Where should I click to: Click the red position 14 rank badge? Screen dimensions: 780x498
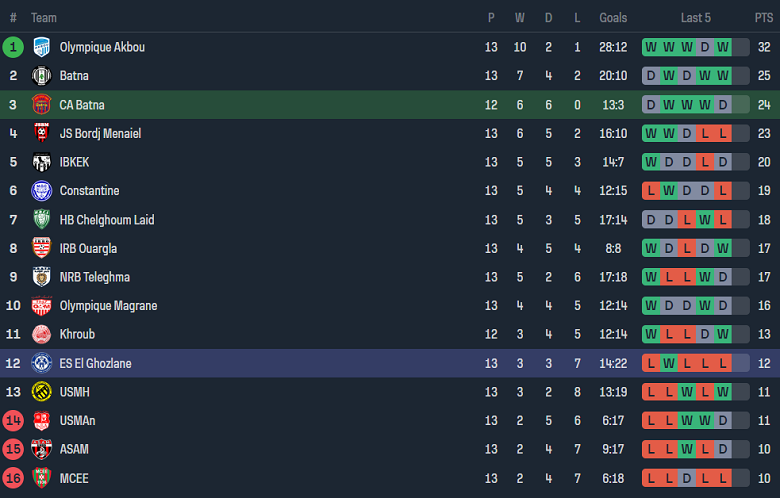(x=13, y=421)
